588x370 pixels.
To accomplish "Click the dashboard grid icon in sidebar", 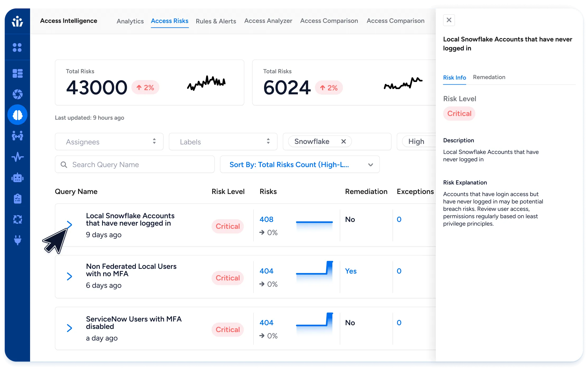I will coord(17,73).
